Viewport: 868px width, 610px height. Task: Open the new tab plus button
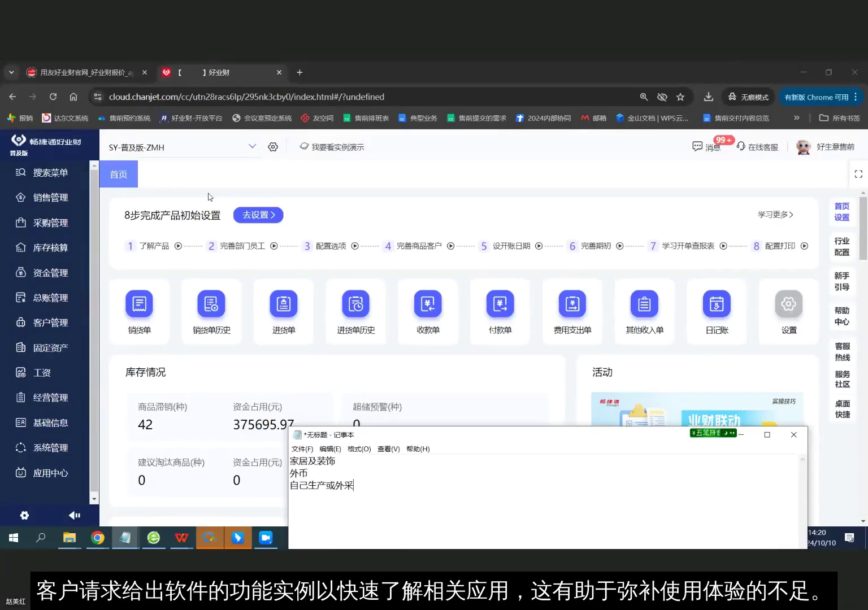(x=300, y=72)
